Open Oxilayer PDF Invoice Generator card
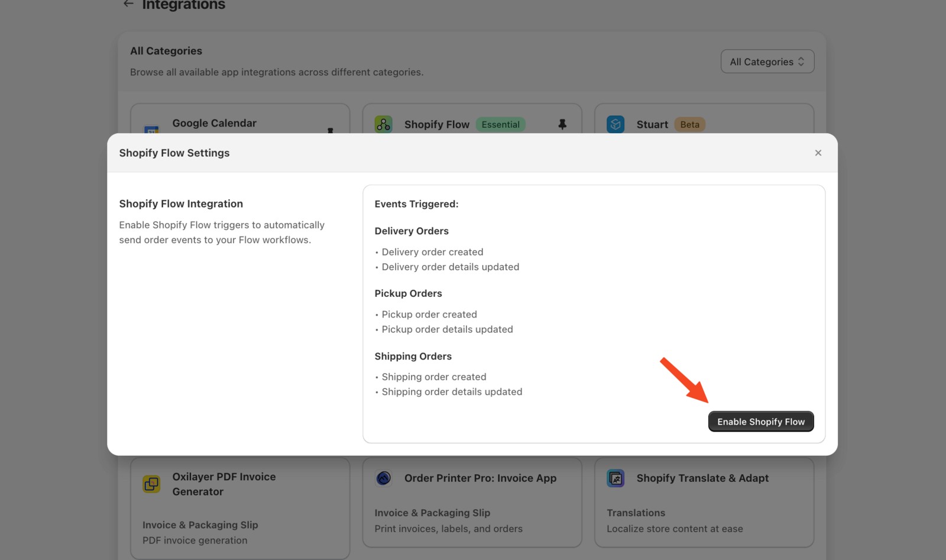The height and width of the screenshot is (560, 946). click(240, 508)
